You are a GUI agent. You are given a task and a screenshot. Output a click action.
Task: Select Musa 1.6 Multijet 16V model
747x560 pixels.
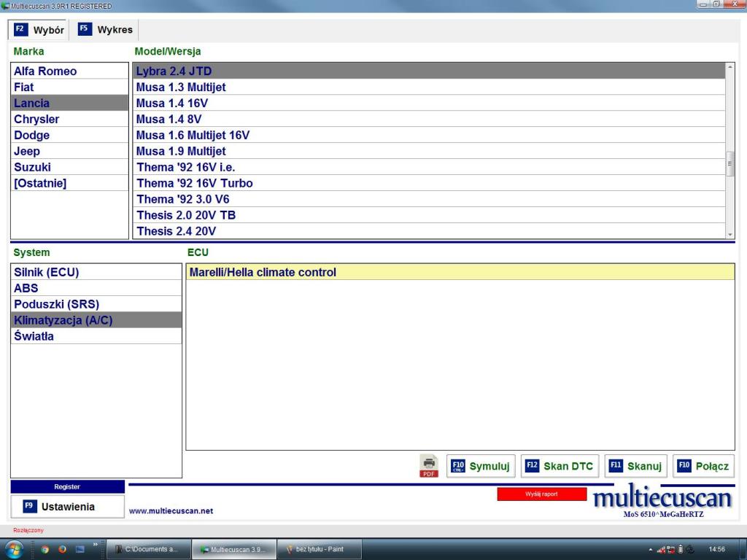click(429, 135)
